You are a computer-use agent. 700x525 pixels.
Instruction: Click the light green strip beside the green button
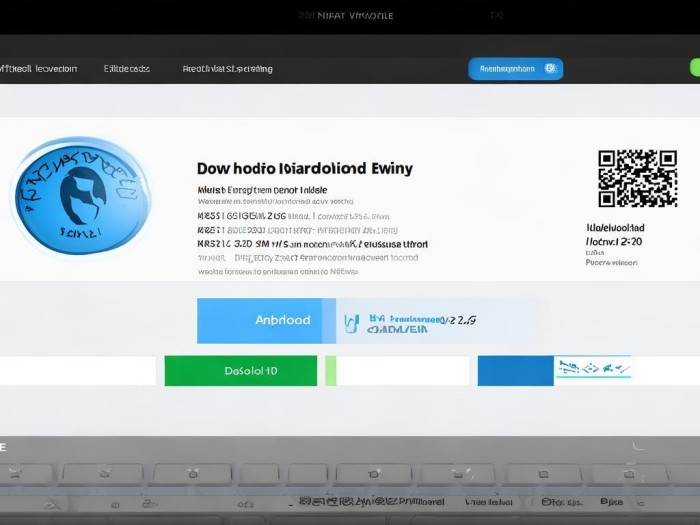331,370
